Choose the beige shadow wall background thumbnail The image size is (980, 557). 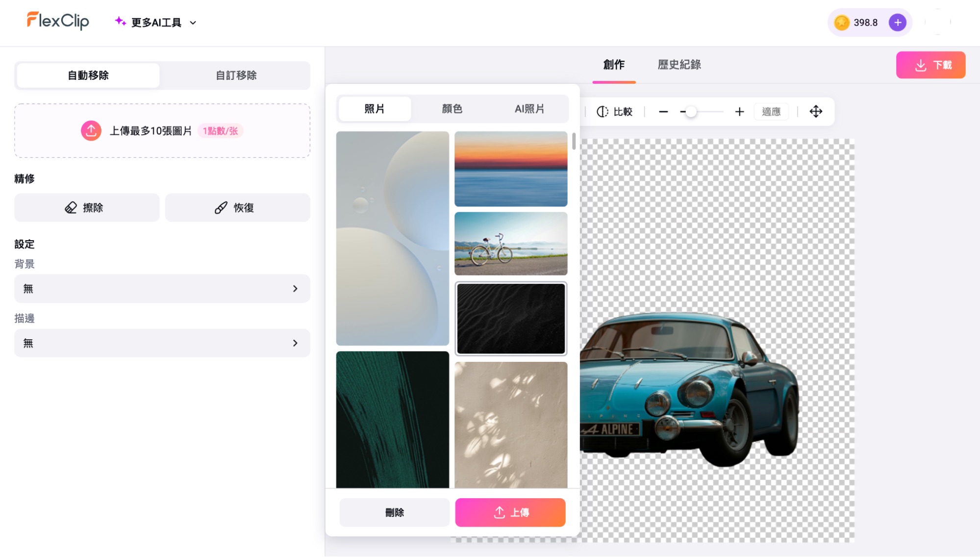point(511,425)
